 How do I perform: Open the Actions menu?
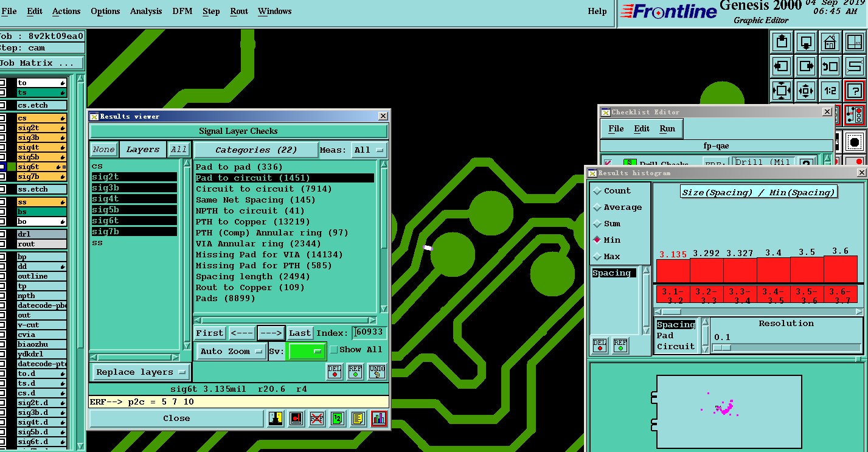point(66,11)
